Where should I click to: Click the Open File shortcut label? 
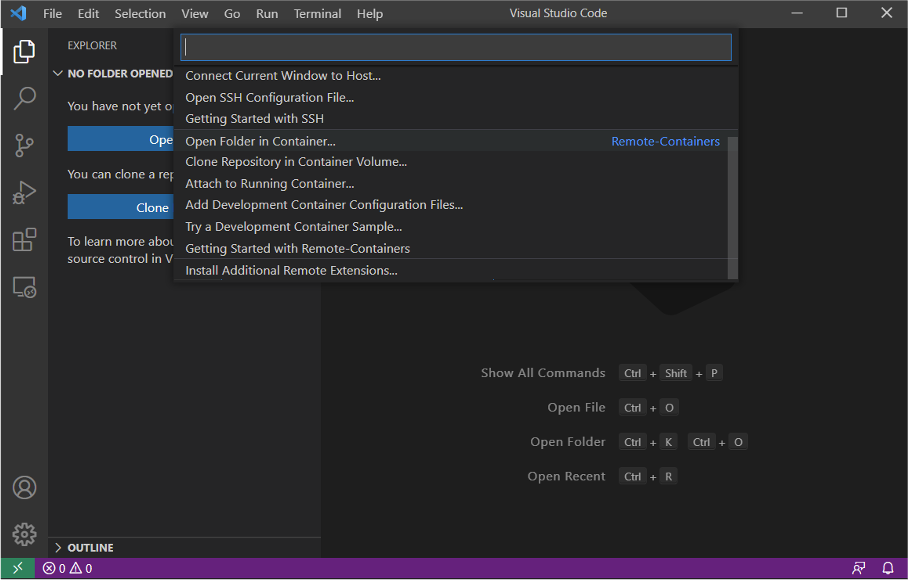tap(576, 408)
